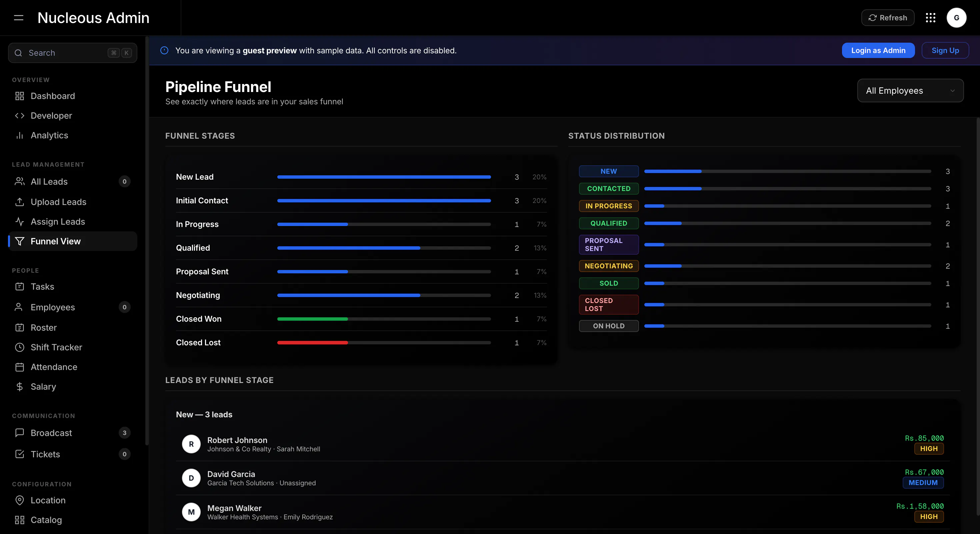Click the Assign Leads activity icon
The width and height of the screenshot is (980, 534).
coord(19,222)
